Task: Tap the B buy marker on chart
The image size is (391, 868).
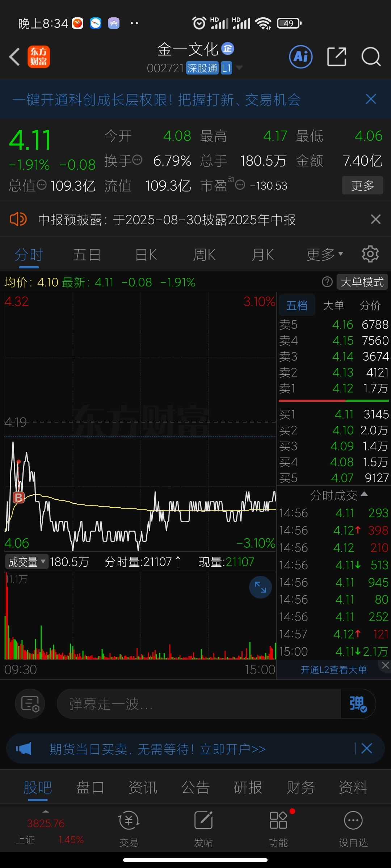Action: [18, 498]
